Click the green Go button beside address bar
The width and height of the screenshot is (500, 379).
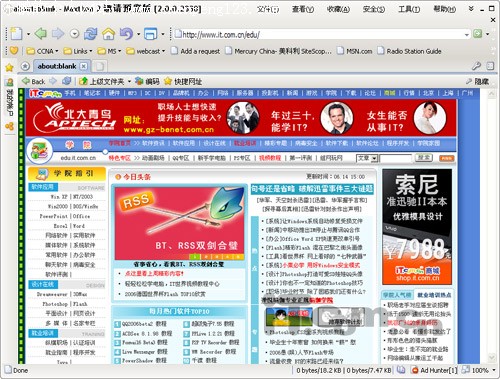click(478, 34)
